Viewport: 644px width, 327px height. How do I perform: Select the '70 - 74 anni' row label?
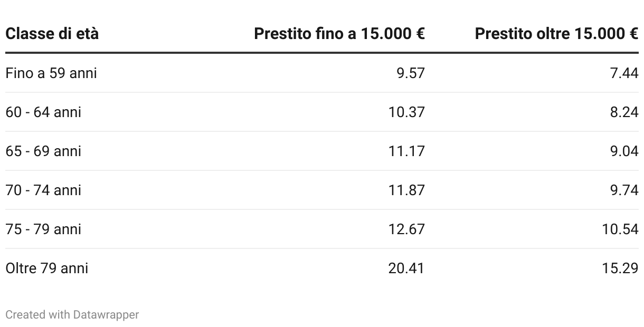point(43,190)
